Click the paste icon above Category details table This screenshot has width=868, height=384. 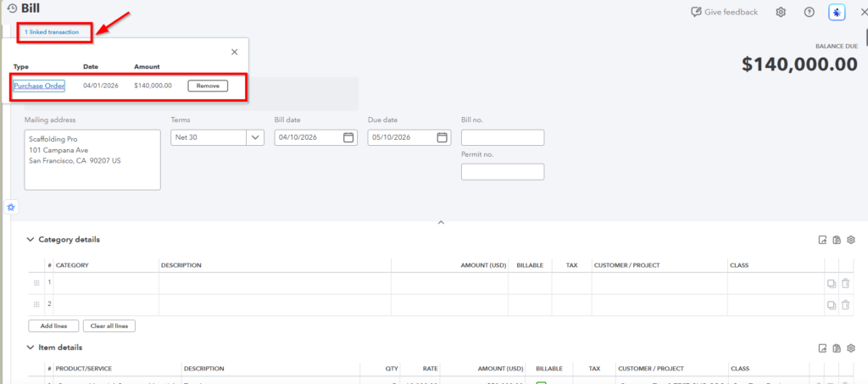(837, 240)
